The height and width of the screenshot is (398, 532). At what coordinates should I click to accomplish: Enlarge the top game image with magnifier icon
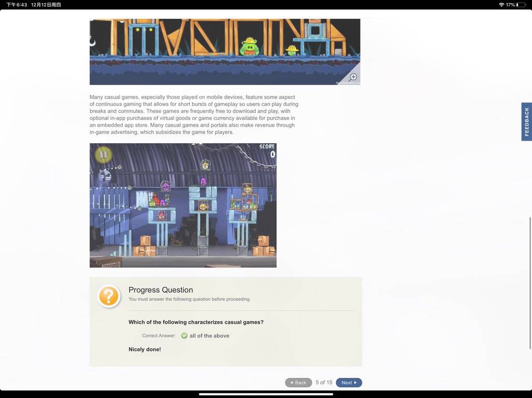pos(353,77)
